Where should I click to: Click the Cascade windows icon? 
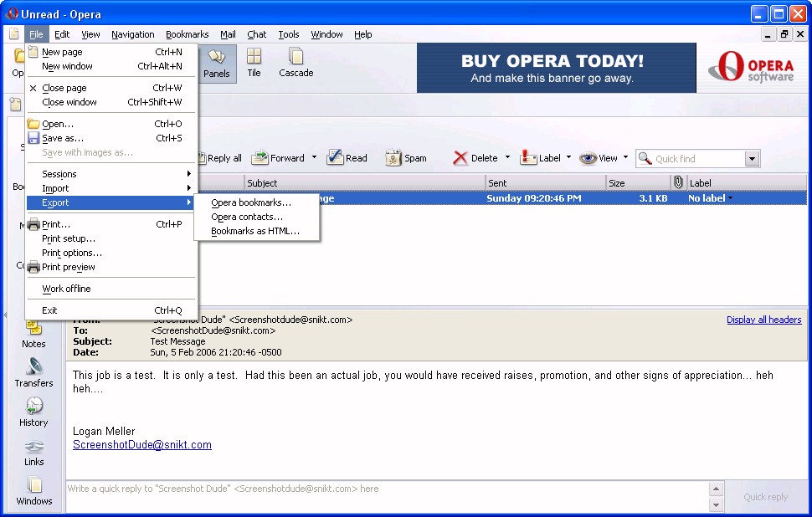coord(296,63)
